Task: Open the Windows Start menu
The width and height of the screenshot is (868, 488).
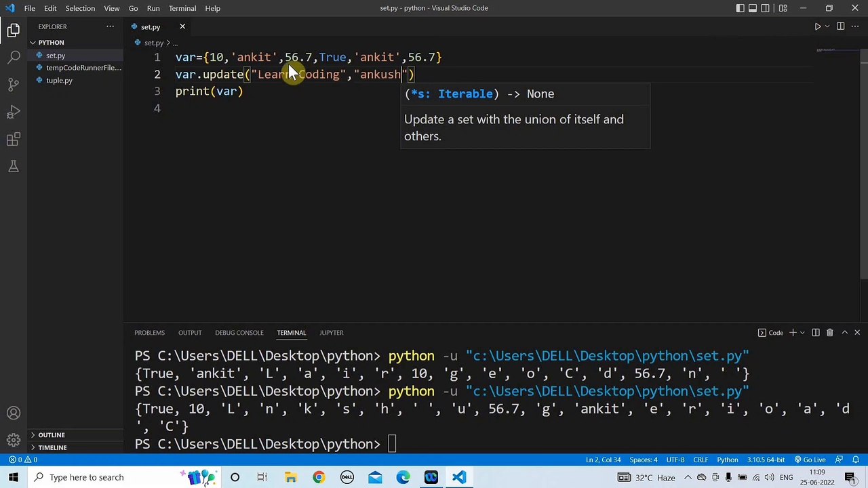Action: pos(14,477)
